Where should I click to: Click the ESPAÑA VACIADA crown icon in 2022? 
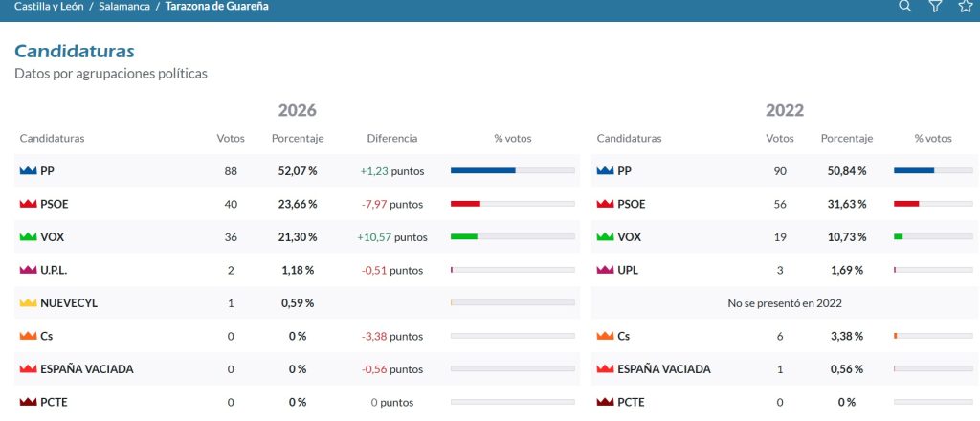[x=605, y=369]
